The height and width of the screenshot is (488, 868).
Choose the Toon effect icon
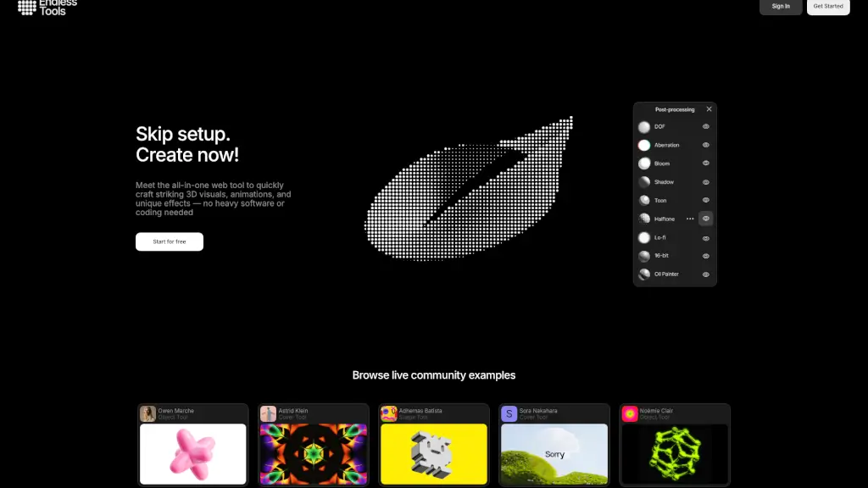[644, 201]
